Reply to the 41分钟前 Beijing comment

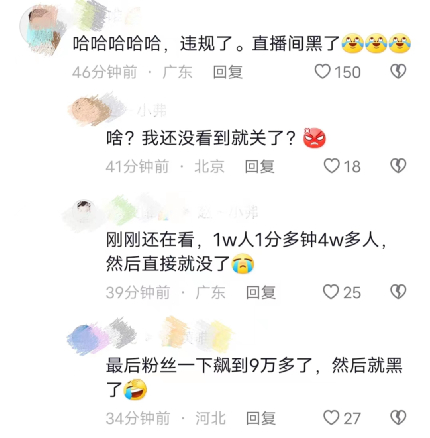pyautogui.click(x=259, y=166)
